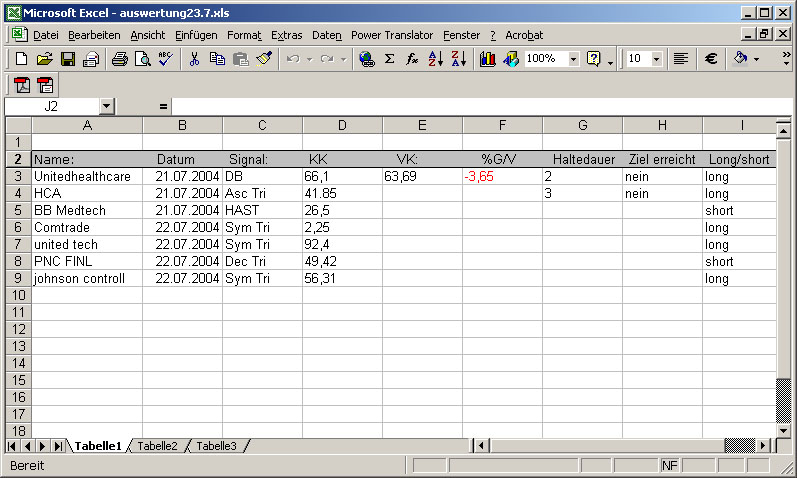The height and width of the screenshot is (478, 797).
Task: Open a file with the Open folder icon
Action: (44, 59)
